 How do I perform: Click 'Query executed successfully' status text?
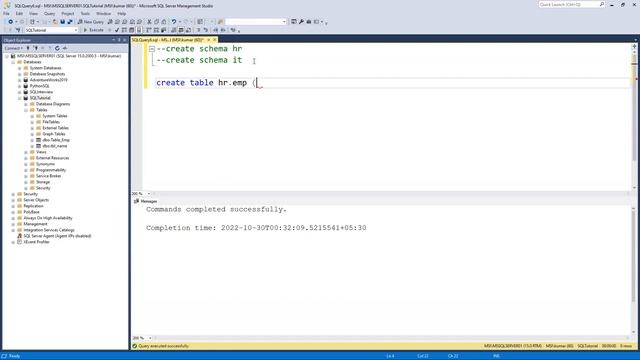pos(163,346)
